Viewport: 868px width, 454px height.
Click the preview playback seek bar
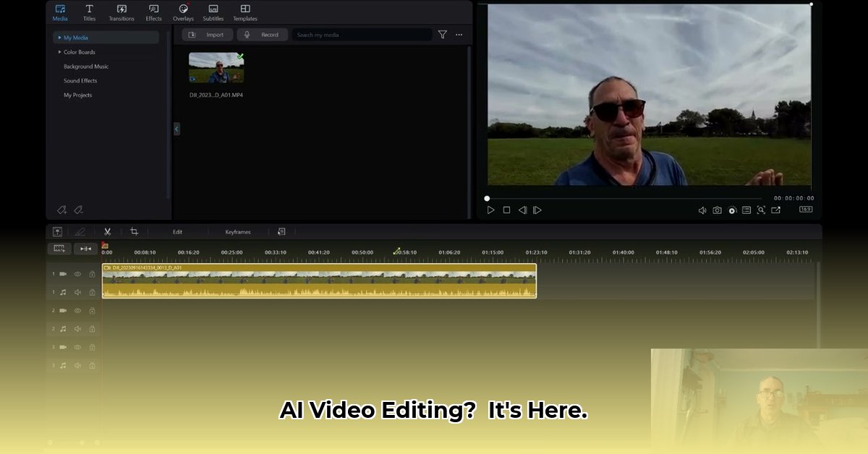622,198
